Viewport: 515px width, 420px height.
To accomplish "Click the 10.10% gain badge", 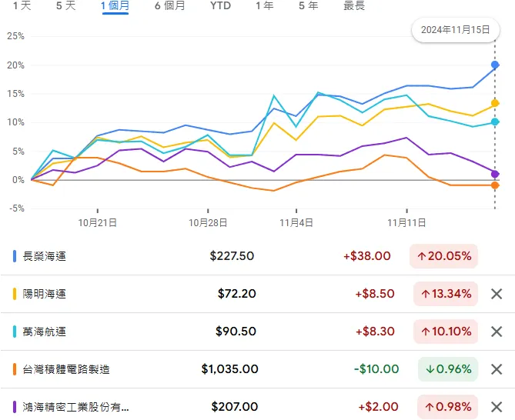I will (x=446, y=332).
